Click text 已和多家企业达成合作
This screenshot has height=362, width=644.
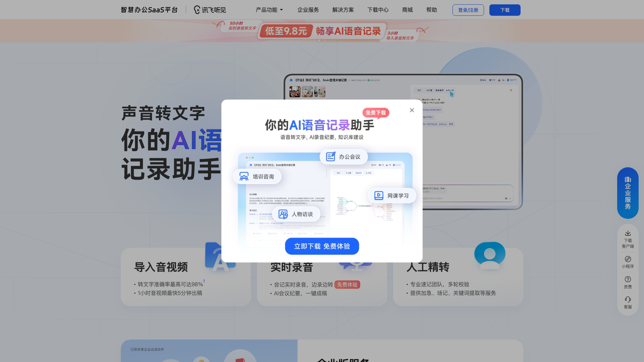click(x=147, y=349)
